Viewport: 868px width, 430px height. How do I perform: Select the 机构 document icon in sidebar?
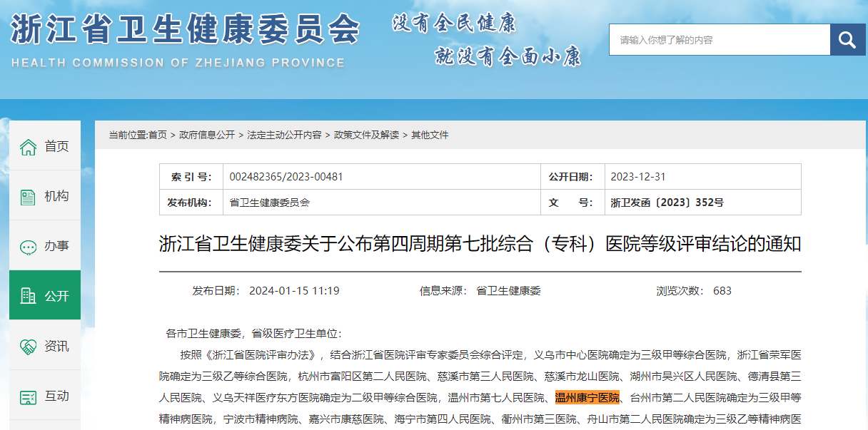(x=29, y=197)
